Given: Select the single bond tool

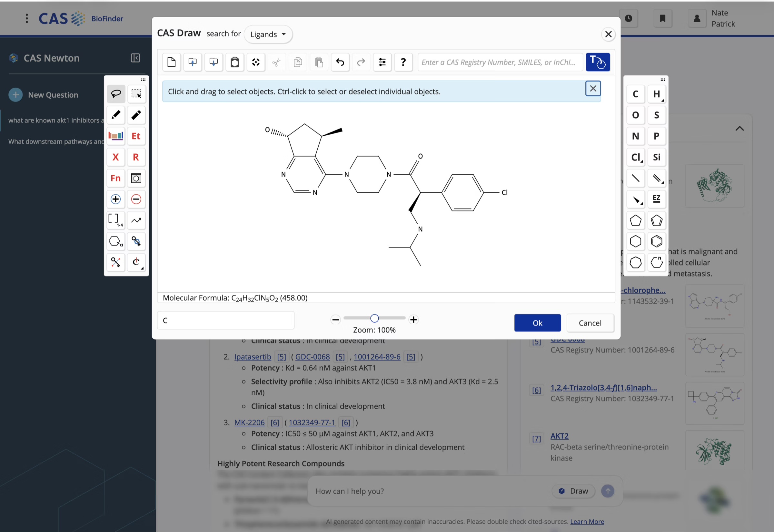Looking at the screenshot, I should coord(636,178).
